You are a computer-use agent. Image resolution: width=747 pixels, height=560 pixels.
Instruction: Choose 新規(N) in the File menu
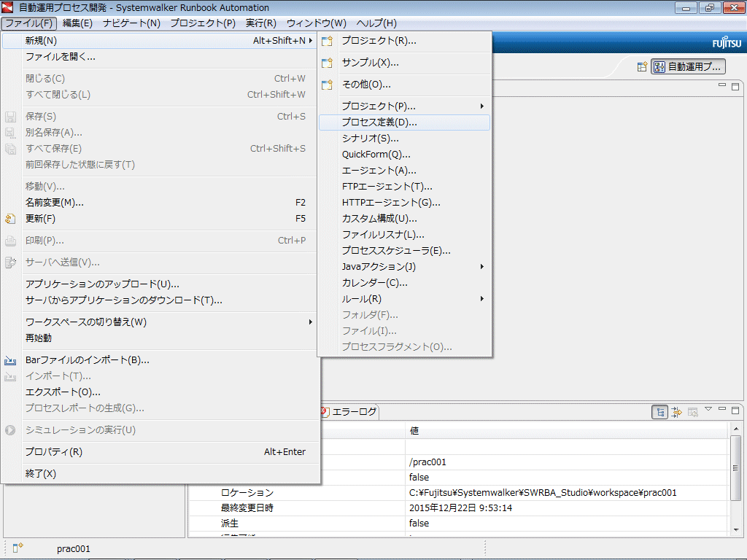159,41
